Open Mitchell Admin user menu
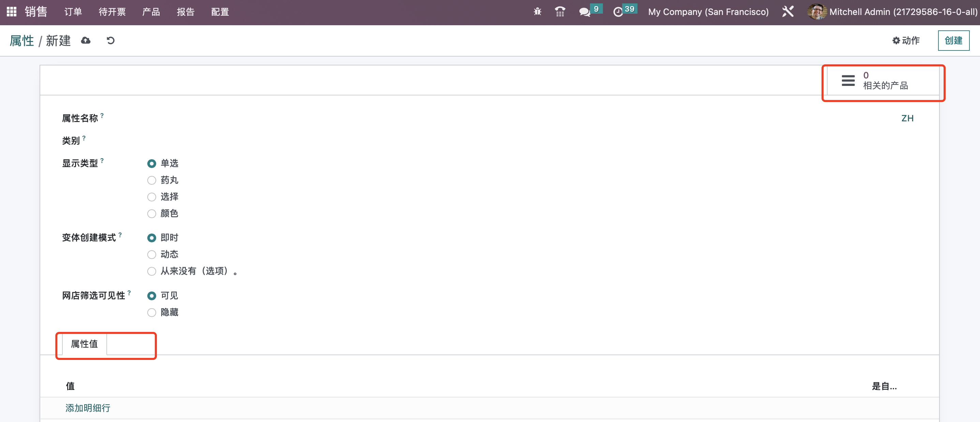 (x=892, y=12)
